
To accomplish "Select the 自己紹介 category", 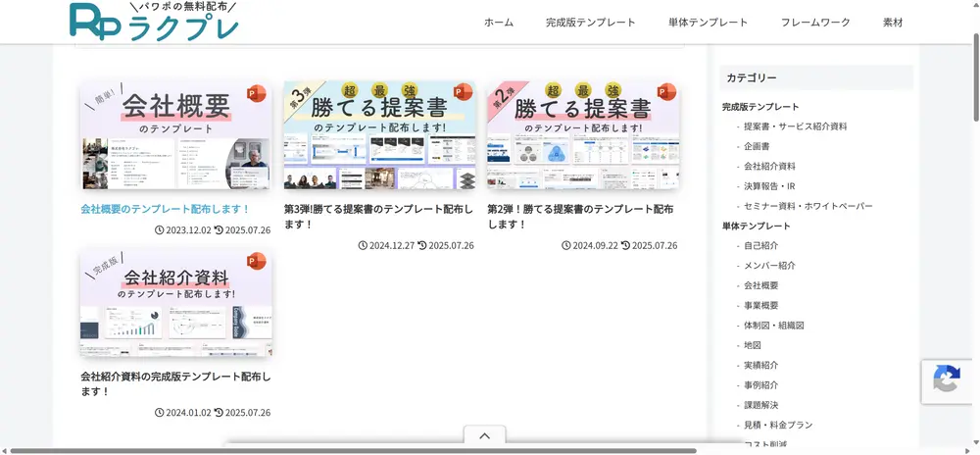I will pos(761,245).
